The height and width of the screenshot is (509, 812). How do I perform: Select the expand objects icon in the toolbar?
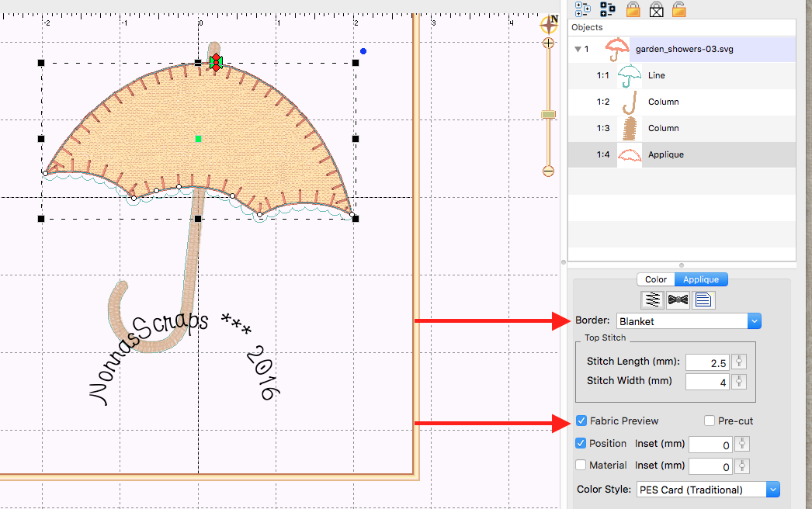(581, 9)
